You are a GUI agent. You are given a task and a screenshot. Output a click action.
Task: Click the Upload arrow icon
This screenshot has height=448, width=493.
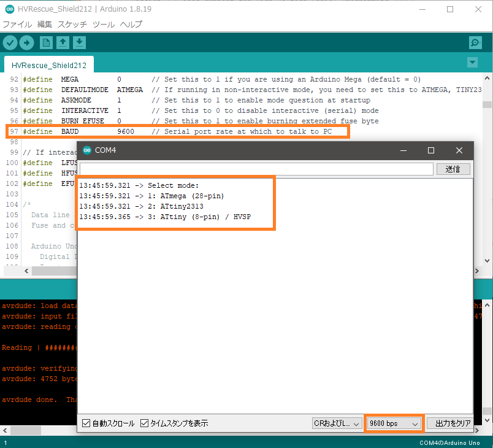pos(27,42)
